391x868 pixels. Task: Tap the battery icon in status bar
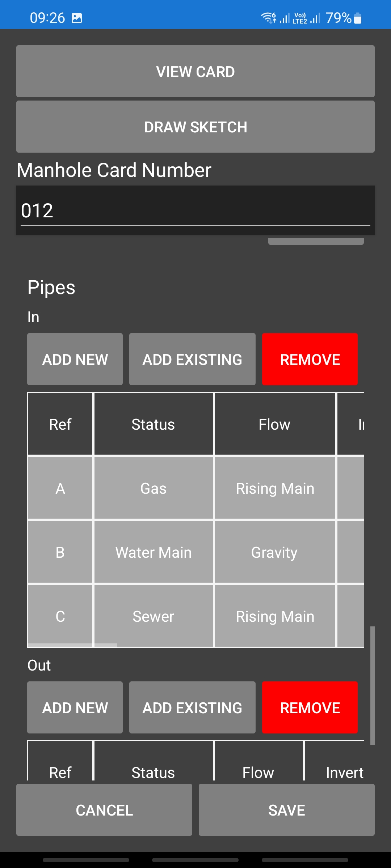coord(357,18)
